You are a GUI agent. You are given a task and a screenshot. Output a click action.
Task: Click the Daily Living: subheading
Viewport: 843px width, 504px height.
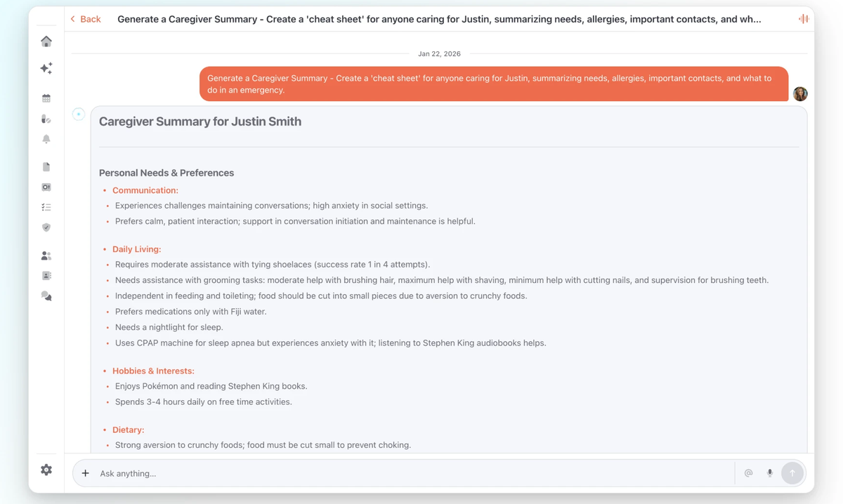point(137,249)
